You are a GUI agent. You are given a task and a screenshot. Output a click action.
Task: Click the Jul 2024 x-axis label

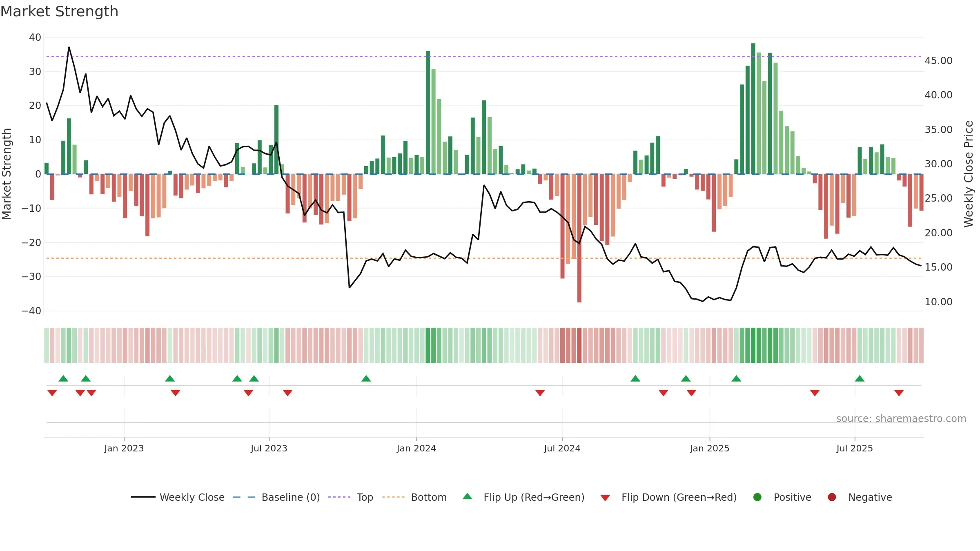[x=562, y=448]
